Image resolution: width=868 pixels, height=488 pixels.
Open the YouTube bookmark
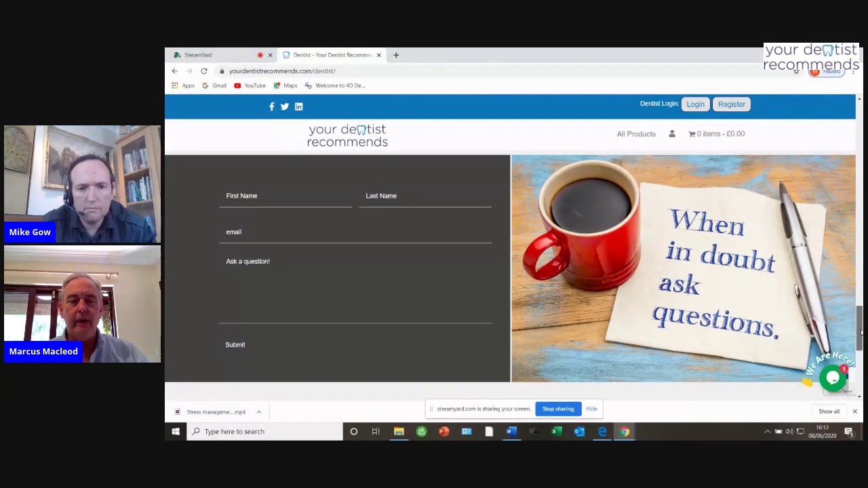(250, 85)
